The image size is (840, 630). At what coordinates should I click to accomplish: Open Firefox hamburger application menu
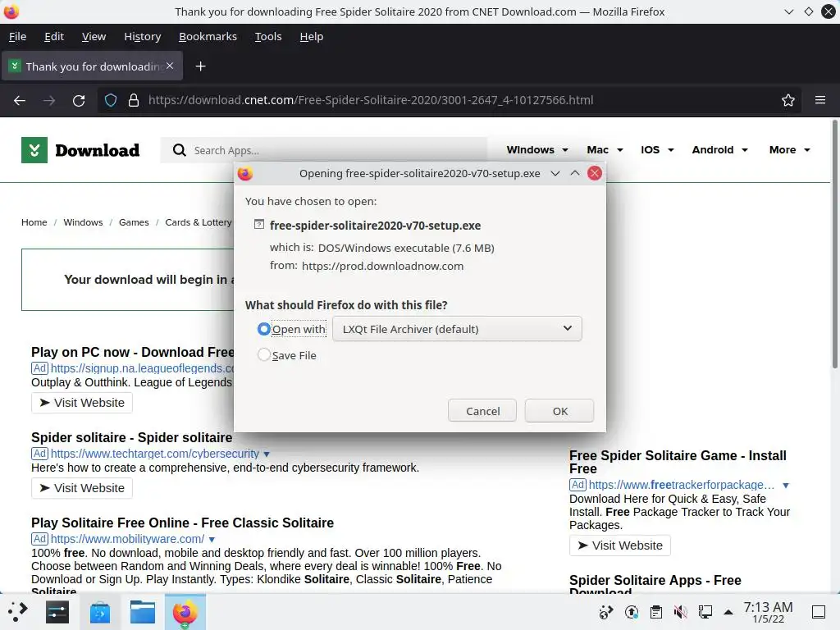pos(820,99)
